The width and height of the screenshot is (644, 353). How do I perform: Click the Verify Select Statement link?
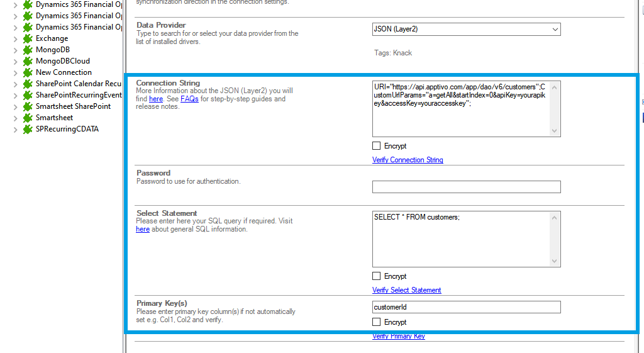[406, 290]
